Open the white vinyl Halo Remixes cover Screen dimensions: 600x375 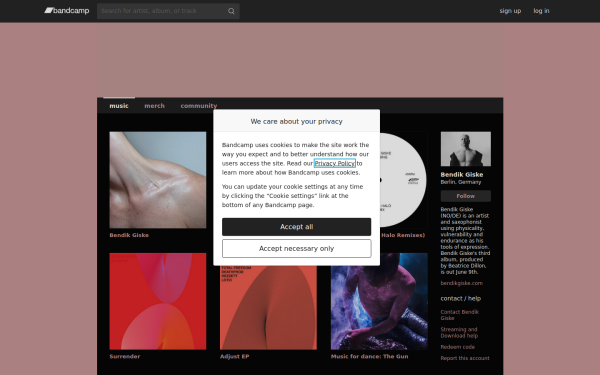pyautogui.click(x=403, y=180)
